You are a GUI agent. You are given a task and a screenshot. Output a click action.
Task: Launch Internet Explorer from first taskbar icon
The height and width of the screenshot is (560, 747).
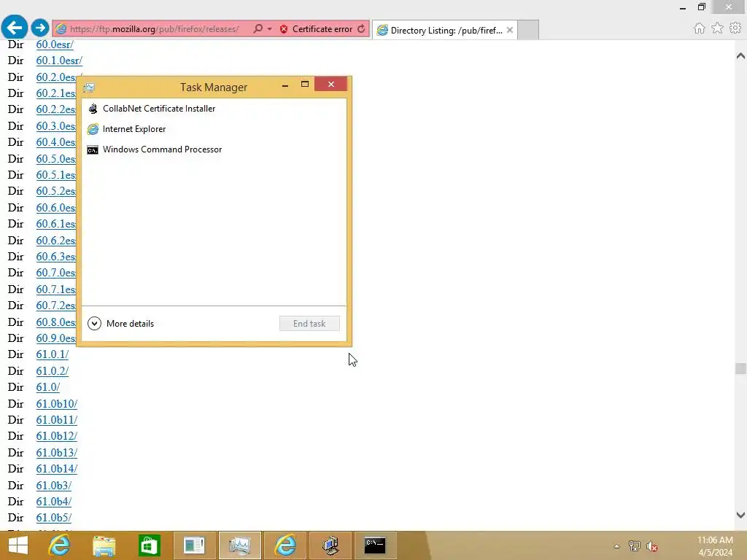[x=59, y=545]
